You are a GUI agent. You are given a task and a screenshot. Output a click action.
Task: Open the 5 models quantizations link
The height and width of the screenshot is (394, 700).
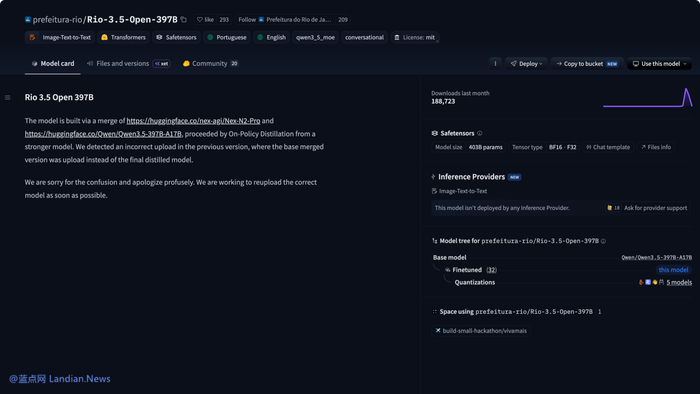679,282
